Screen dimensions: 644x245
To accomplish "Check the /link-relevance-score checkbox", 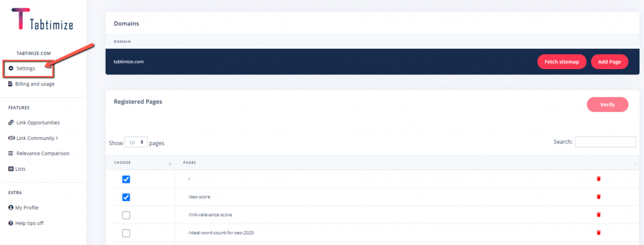I will [x=126, y=215].
